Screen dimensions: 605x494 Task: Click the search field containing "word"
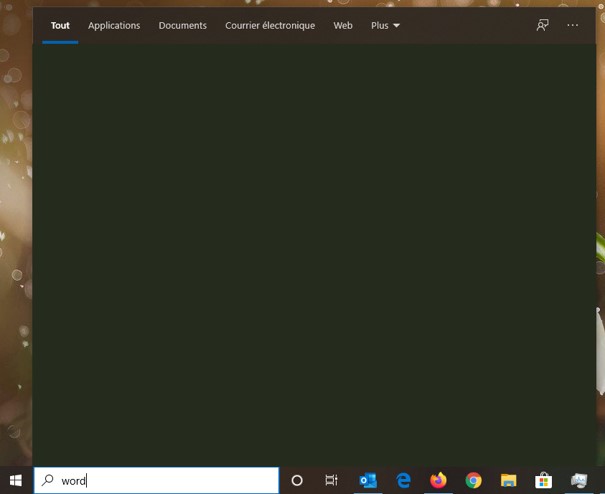165,480
